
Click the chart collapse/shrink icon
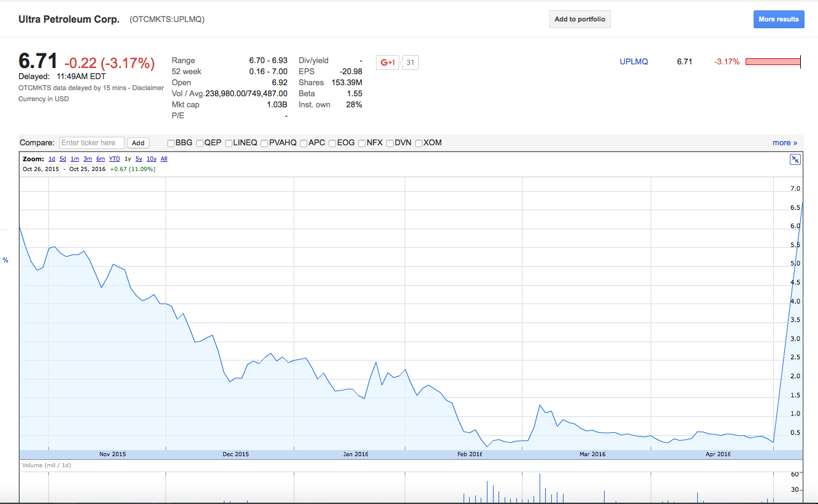coord(795,159)
